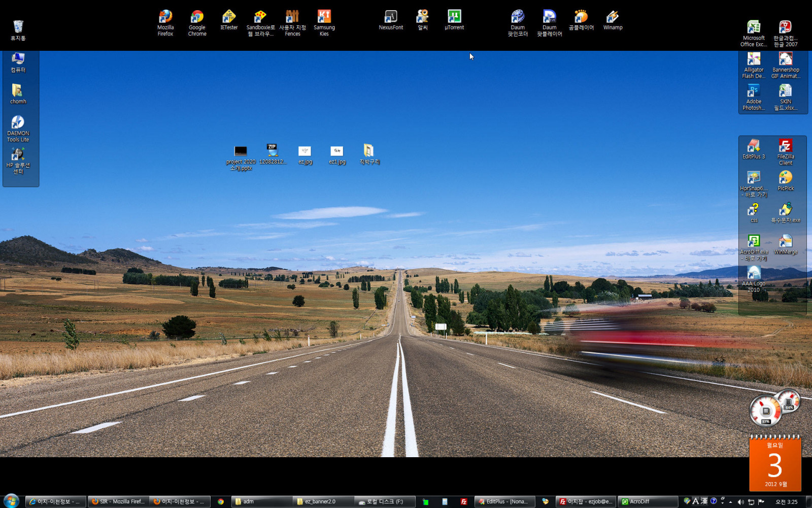Screen dimensions: 812x508
Task: Click the WinMerge desktop icon
Action: (785, 244)
